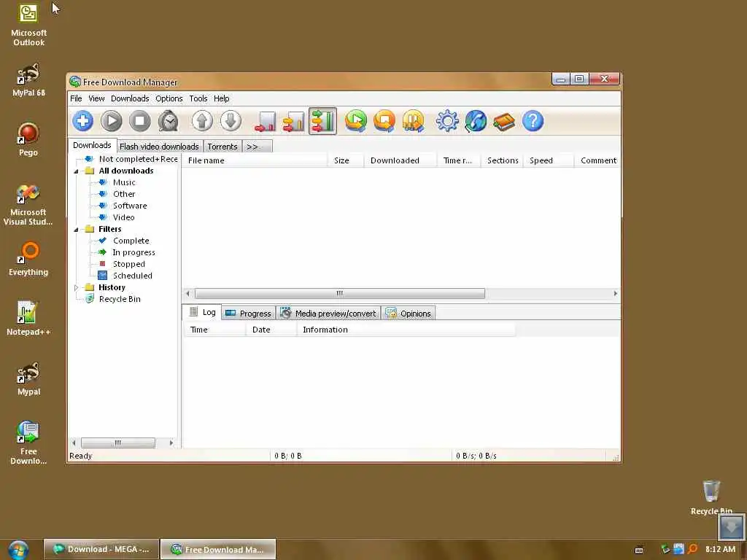
Task: Move download down with the down arrow icon
Action: [231, 121]
